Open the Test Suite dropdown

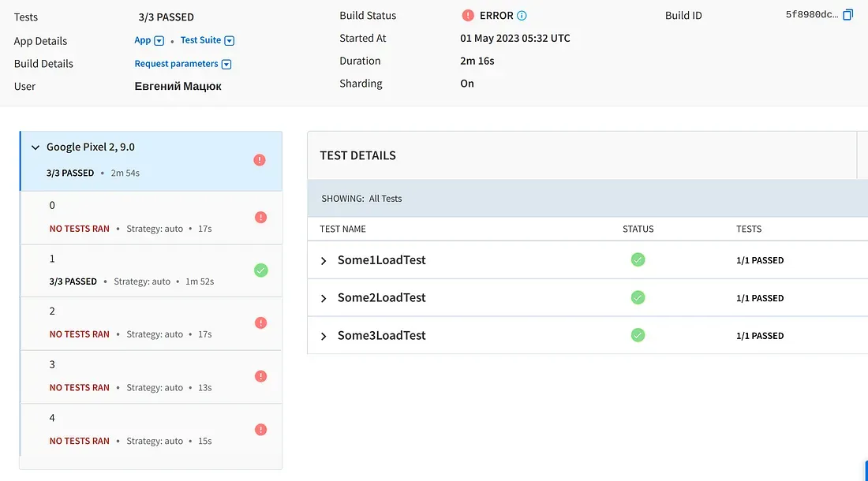[208, 40]
